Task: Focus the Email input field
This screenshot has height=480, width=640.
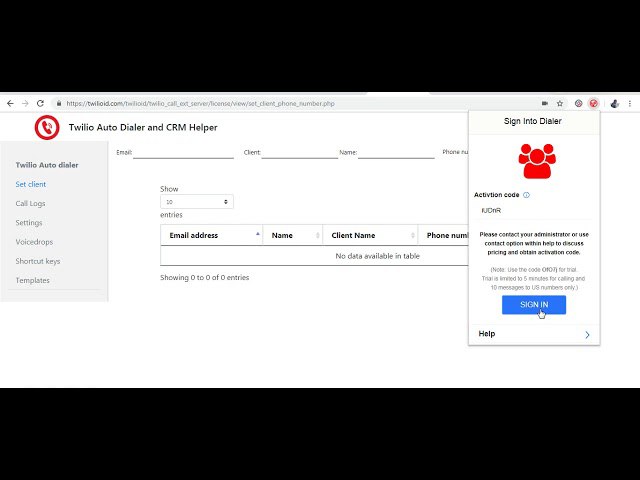Action: click(x=183, y=153)
